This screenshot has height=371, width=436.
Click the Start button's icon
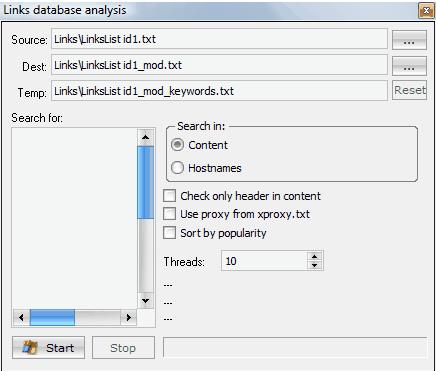point(30,347)
